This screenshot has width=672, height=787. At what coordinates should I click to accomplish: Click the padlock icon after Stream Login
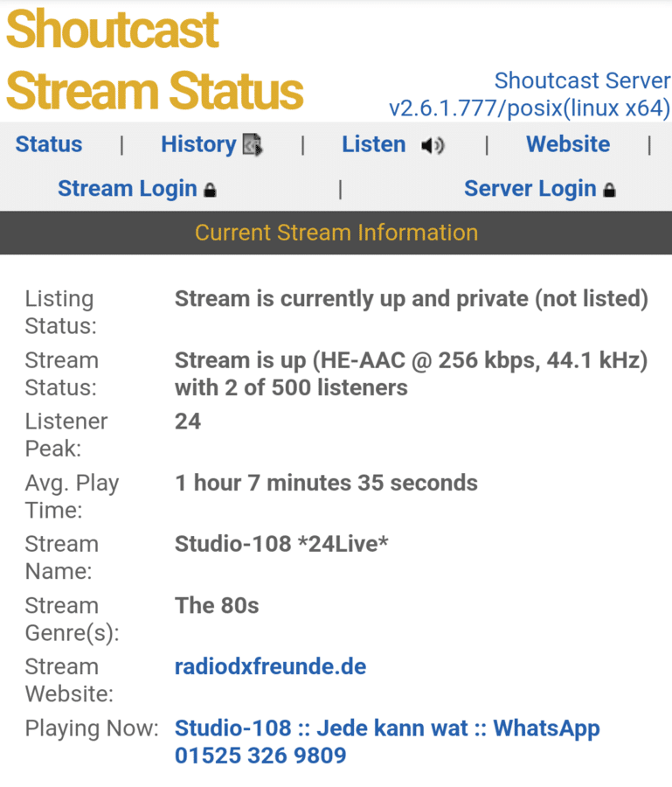click(210, 190)
